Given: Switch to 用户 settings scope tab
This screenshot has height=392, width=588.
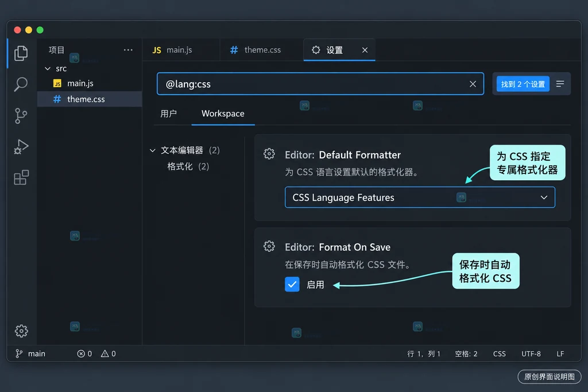Looking at the screenshot, I should [x=168, y=114].
